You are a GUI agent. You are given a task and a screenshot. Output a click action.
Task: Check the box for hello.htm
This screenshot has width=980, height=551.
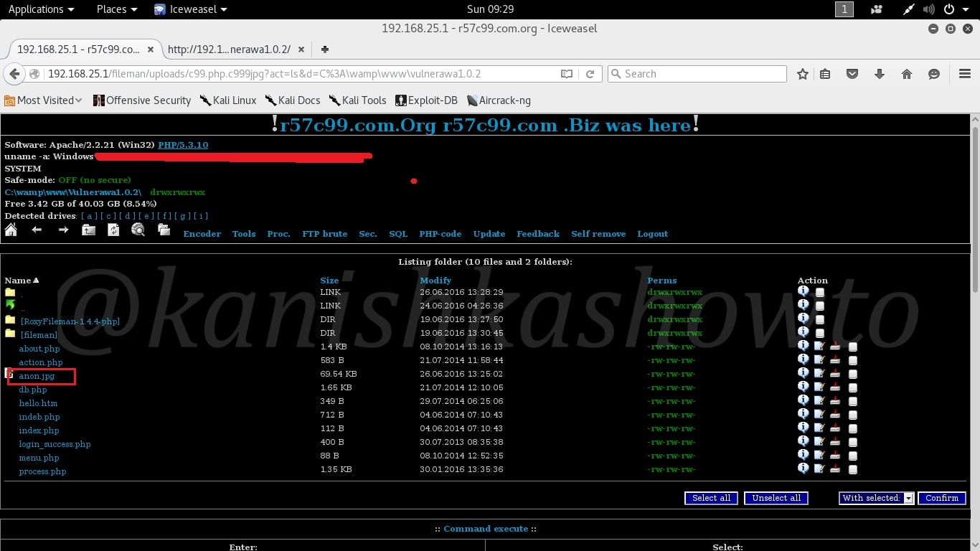coord(853,402)
